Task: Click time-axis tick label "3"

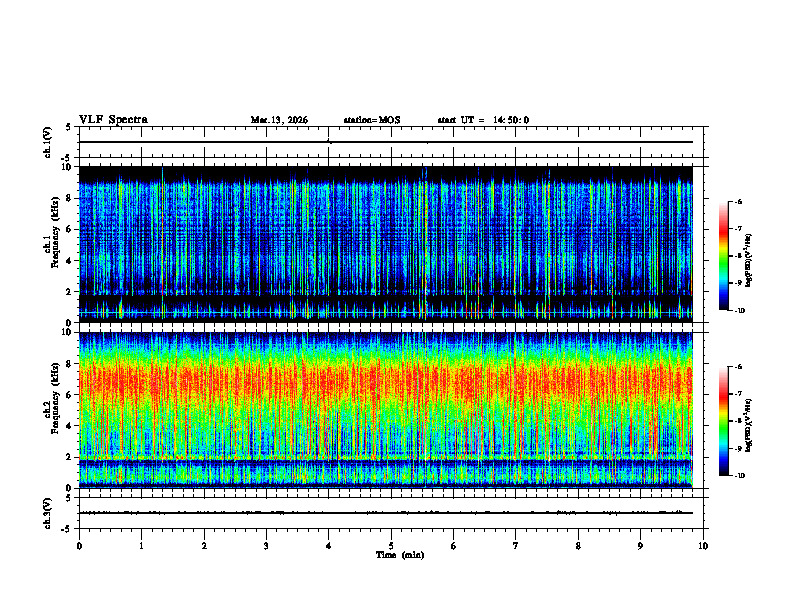Action: pos(266,546)
